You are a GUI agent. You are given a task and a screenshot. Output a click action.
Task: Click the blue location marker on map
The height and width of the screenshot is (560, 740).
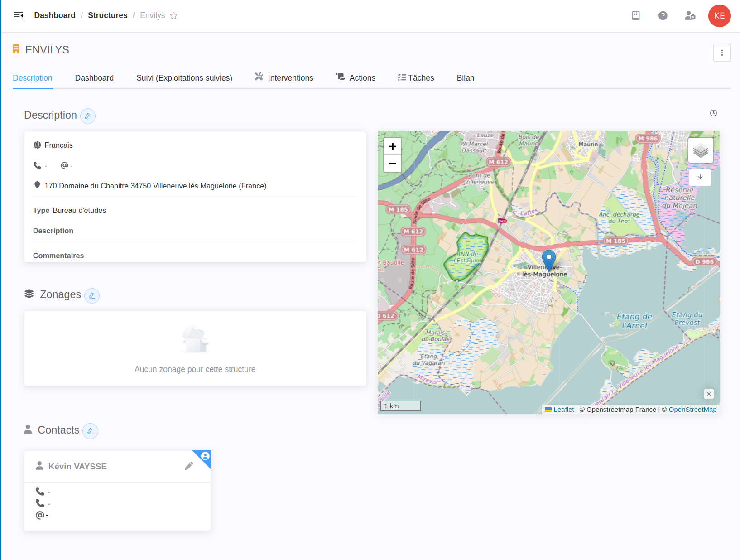548,260
